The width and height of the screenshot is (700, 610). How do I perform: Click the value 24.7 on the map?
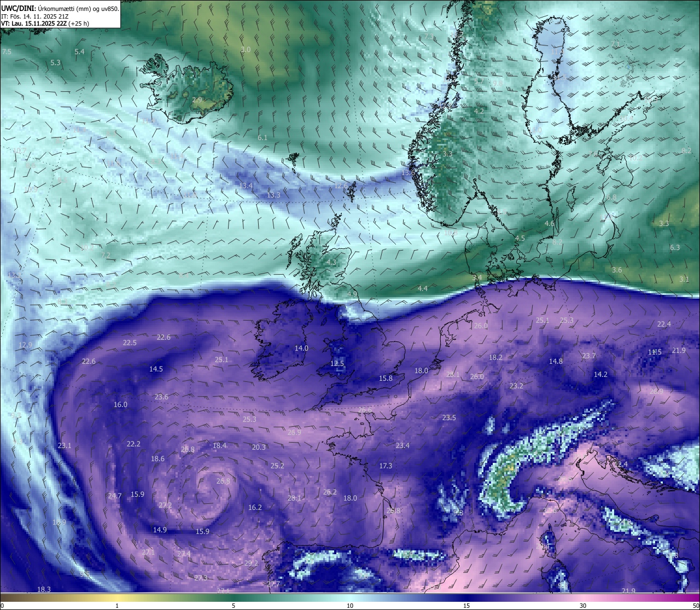coord(114,496)
